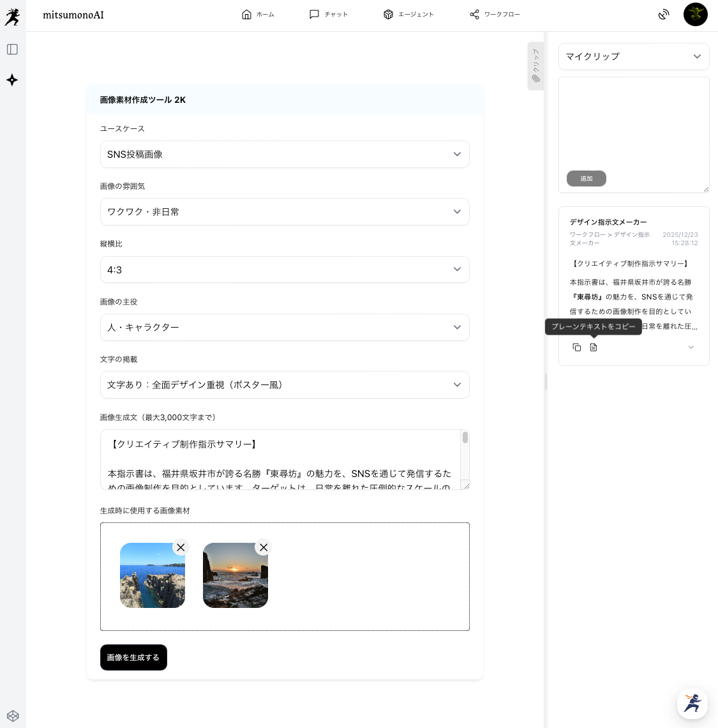Remove the sunset rocks image
This screenshot has width=718, height=728.
click(264, 547)
